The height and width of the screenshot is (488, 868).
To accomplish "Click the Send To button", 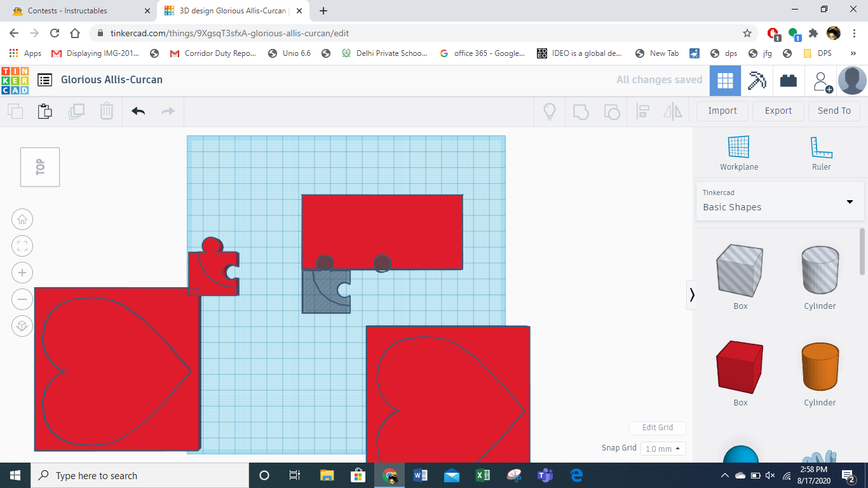I will pyautogui.click(x=834, y=111).
